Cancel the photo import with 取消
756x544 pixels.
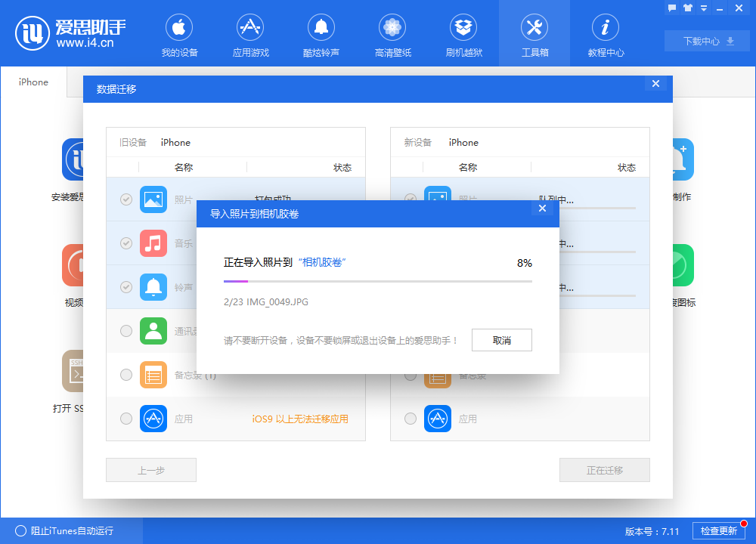tap(501, 340)
